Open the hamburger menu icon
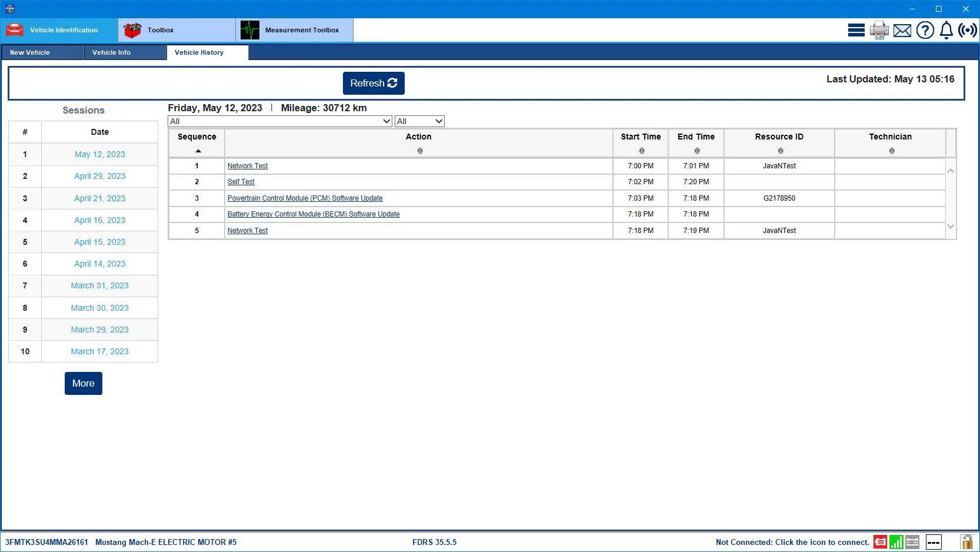Viewport: 980px width, 552px height. [856, 30]
